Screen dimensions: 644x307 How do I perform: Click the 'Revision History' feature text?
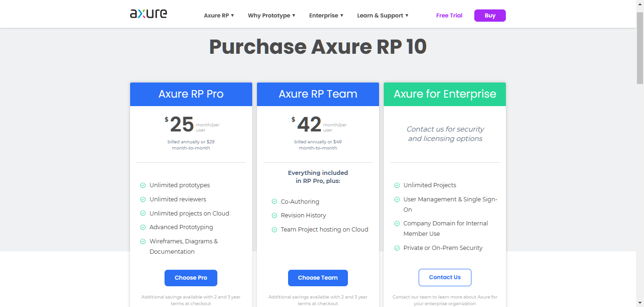[303, 216]
